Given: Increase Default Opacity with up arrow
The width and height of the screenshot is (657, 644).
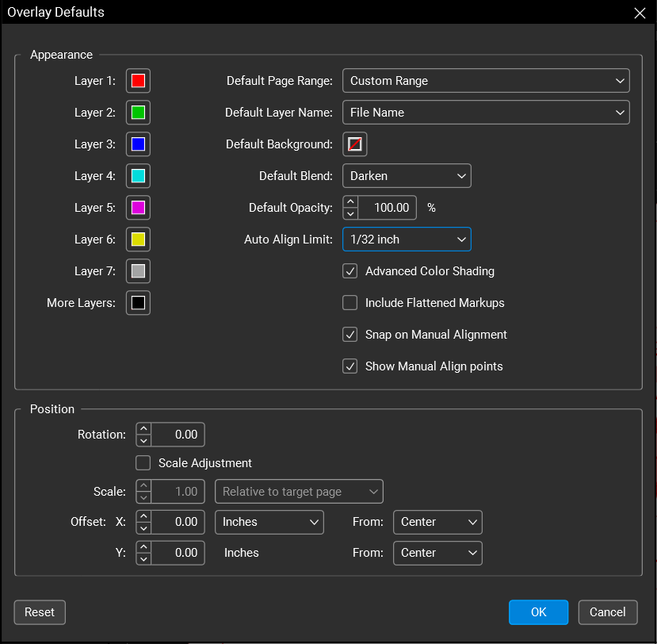Looking at the screenshot, I should [350, 202].
